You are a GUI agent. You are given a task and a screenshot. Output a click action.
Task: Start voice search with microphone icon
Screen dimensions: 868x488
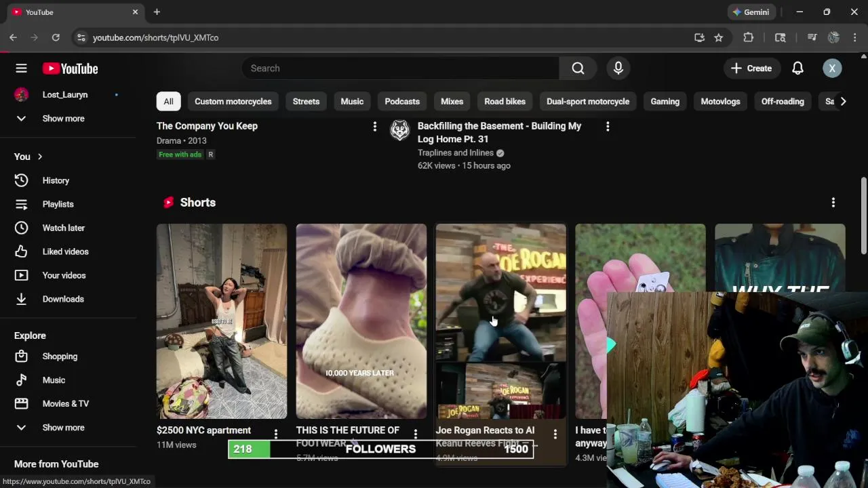tap(618, 68)
